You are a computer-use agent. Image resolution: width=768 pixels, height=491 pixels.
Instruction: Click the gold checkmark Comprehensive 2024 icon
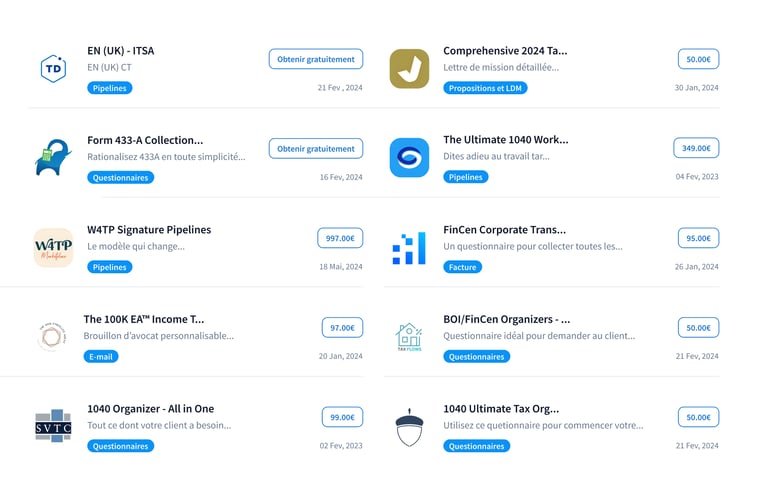point(409,68)
